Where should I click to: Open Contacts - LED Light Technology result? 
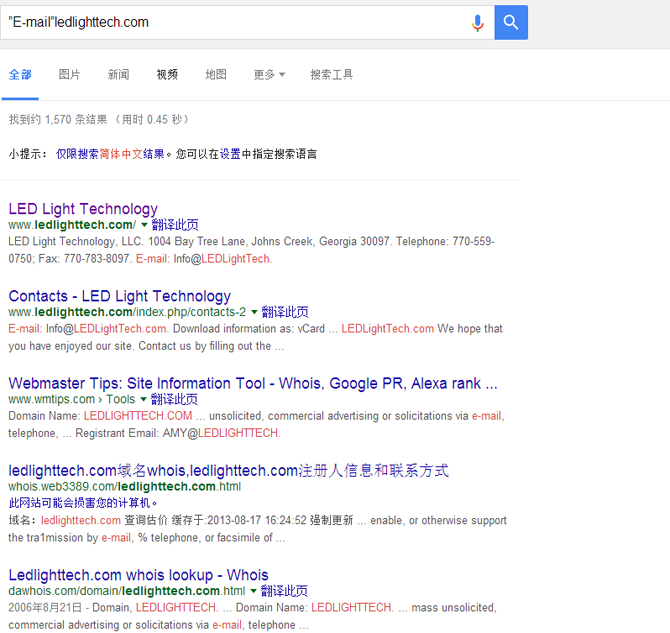[x=120, y=296]
